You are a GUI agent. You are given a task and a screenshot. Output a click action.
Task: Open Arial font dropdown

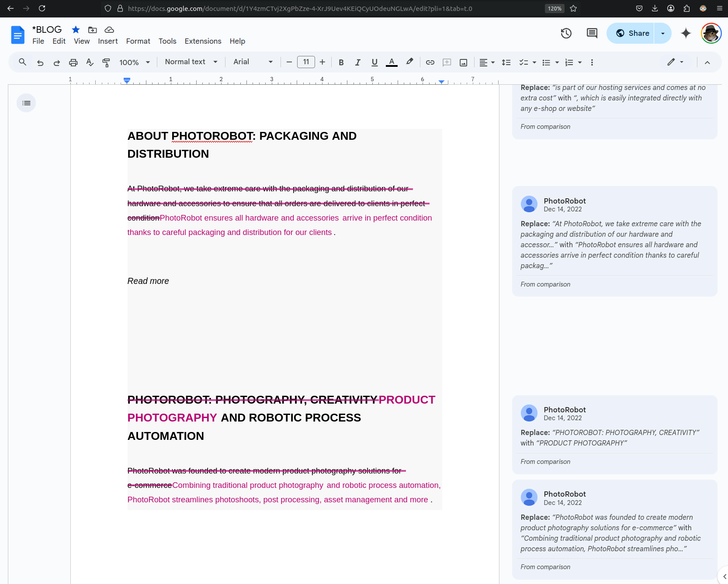pyautogui.click(x=253, y=62)
